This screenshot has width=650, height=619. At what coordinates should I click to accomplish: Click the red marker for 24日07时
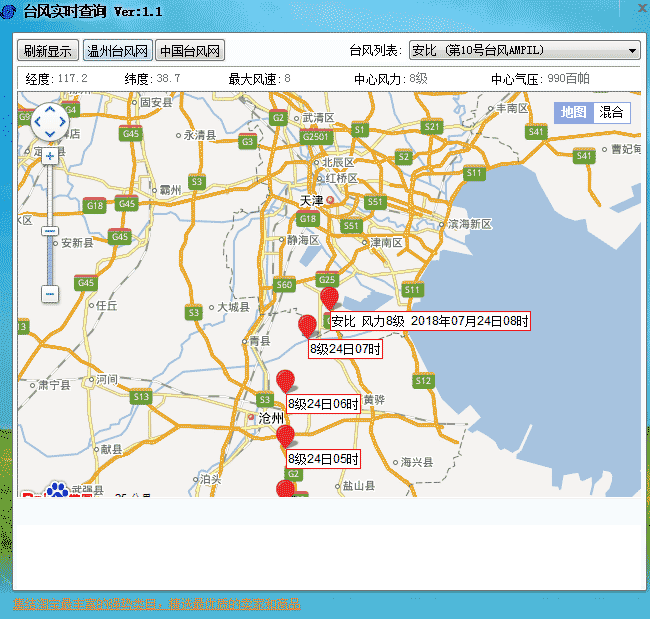click(x=307, y=325)
